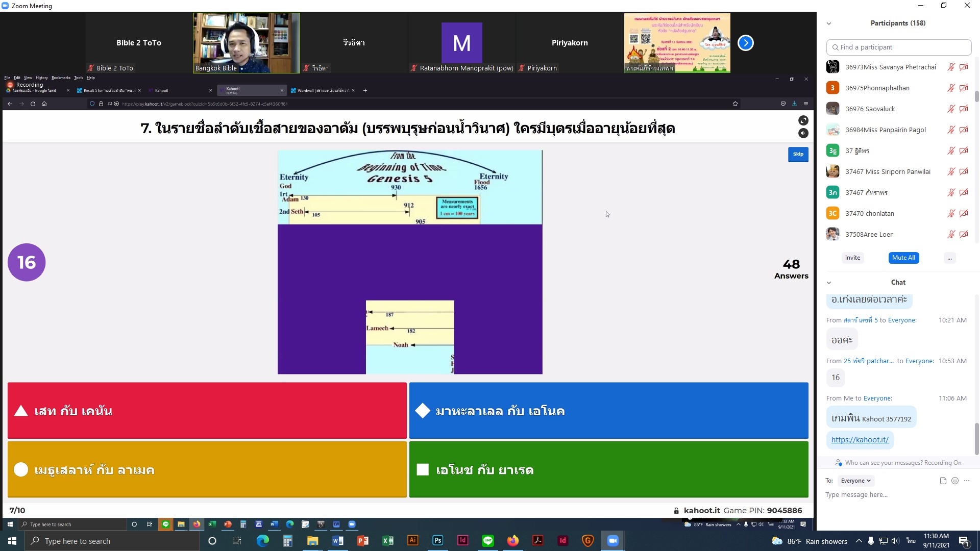The height and width of the screenshot is (551, 980).
Task: Reload the Kahoot page in shared browser
Action: click(x=33, y=104)
